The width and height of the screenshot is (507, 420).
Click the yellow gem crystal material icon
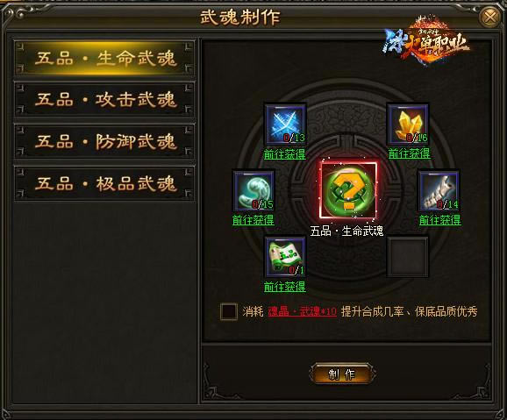409,125
